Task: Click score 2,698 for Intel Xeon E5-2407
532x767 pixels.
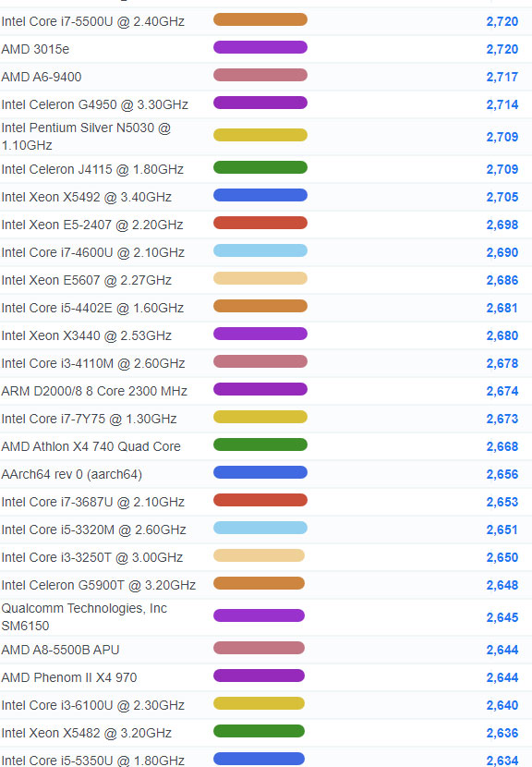Action: 502,225
